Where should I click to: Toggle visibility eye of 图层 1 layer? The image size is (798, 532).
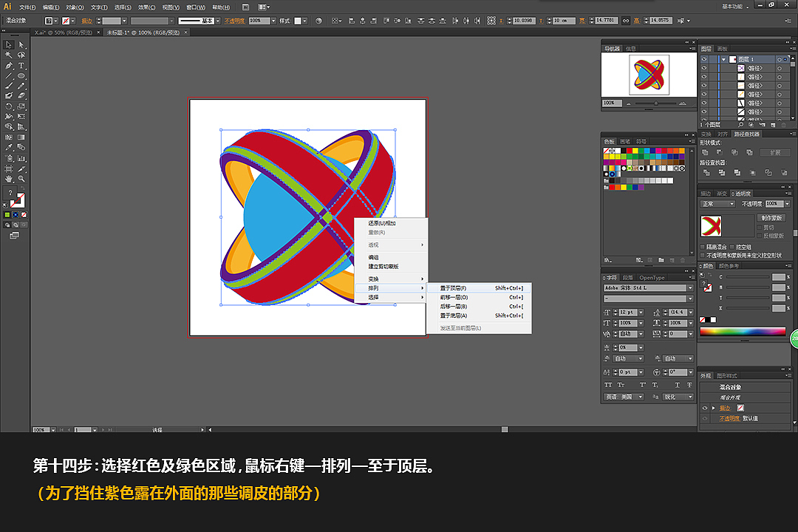pyautogui.click(x=704, y=60)
